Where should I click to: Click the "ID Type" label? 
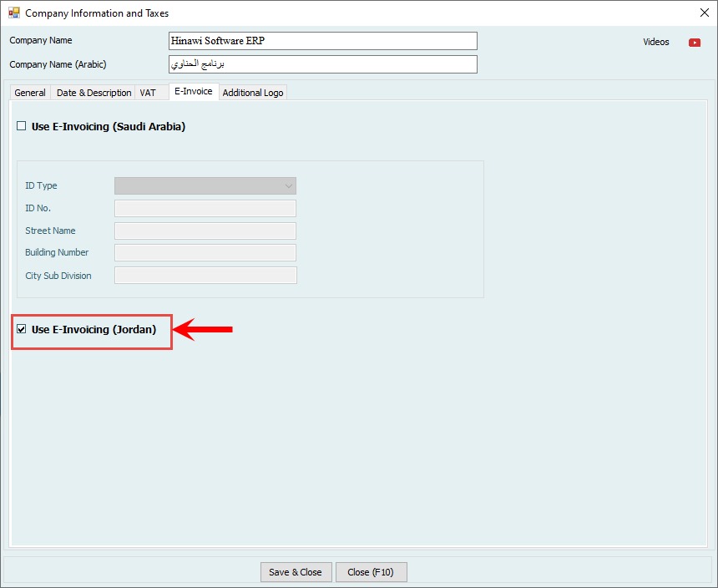41,185
